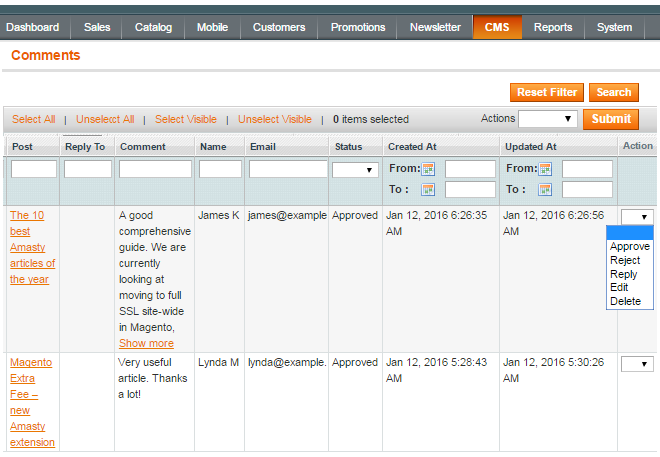This screenshot has height=457, width=660.
Task: Expand comment with Show more link
Action: pos(146,343)
